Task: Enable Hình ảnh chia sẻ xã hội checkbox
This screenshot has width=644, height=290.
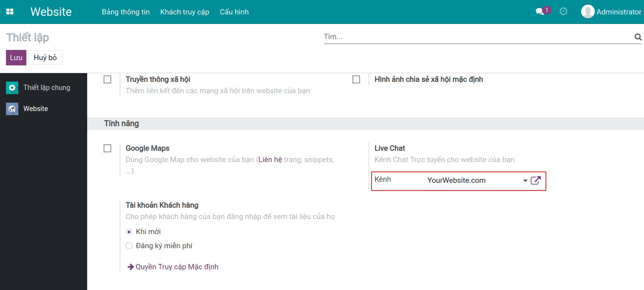Action: (x=356, y=79)
